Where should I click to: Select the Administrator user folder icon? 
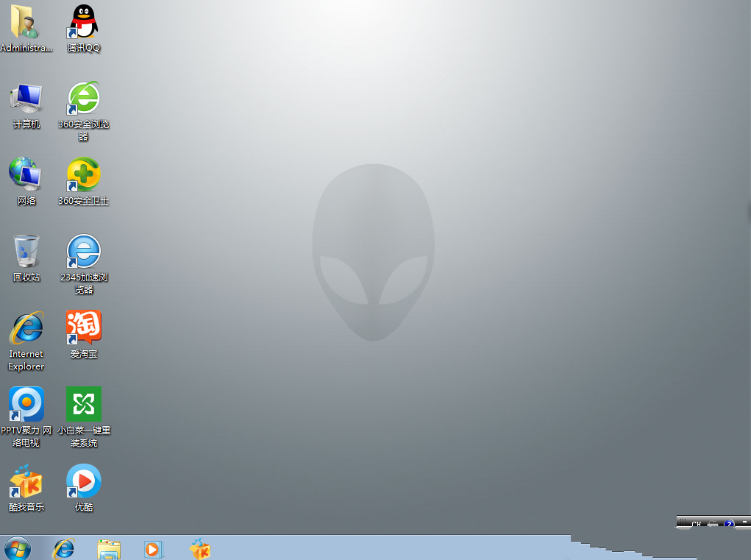click(26, 23)
